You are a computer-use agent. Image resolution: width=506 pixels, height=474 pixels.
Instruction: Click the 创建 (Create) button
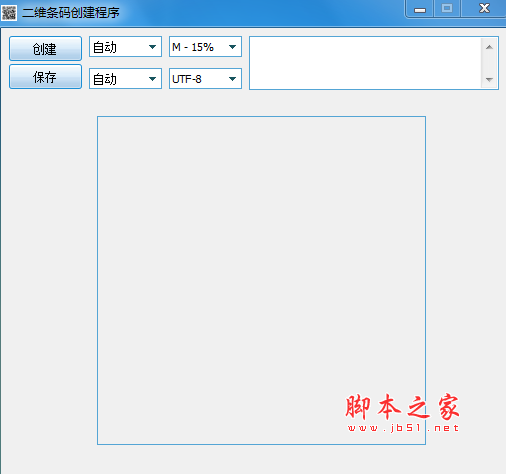[x=45, y=48]
